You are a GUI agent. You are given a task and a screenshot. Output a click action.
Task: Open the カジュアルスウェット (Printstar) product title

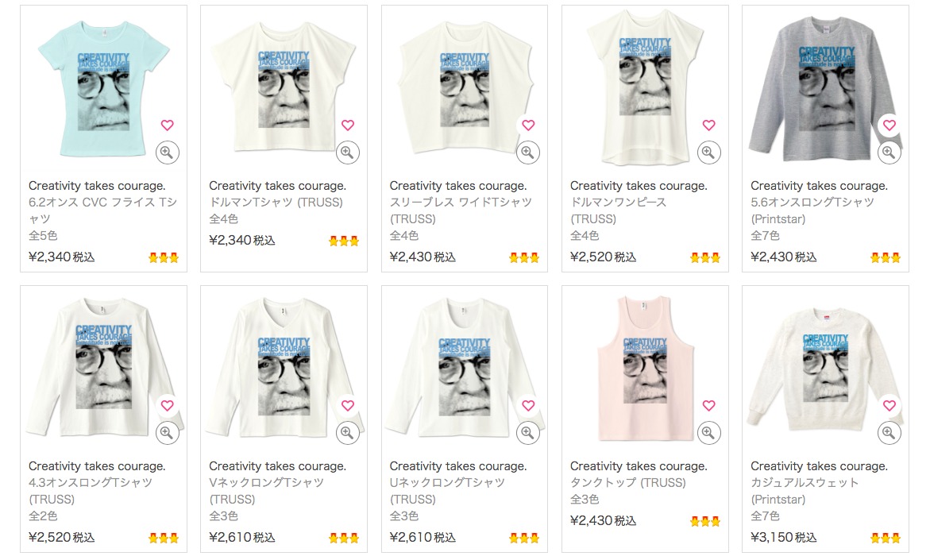(819, 483)
